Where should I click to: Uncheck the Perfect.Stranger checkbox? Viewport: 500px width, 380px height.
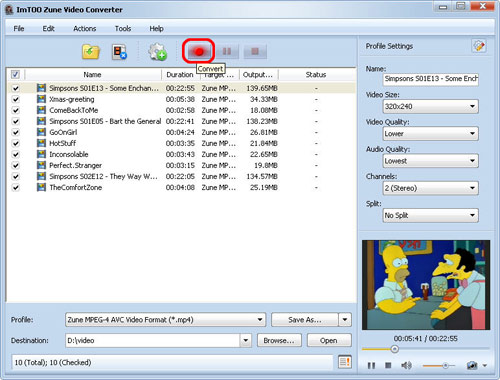[x=15, y=165]
